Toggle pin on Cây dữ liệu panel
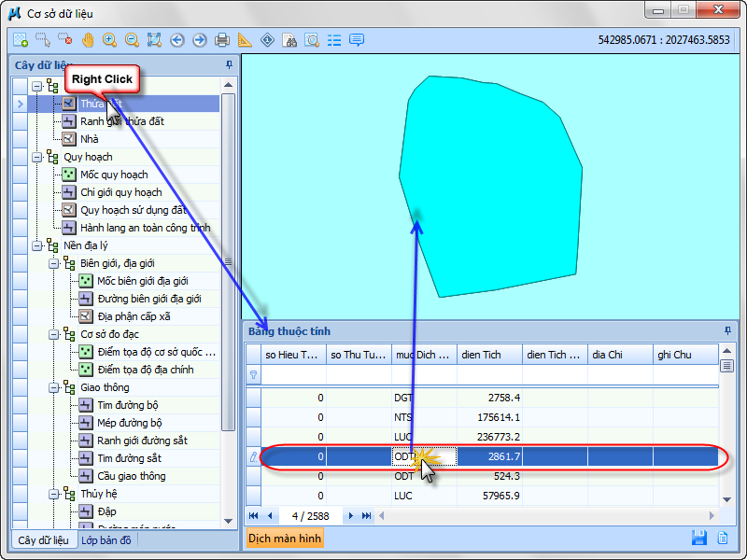 pos(230,65)
